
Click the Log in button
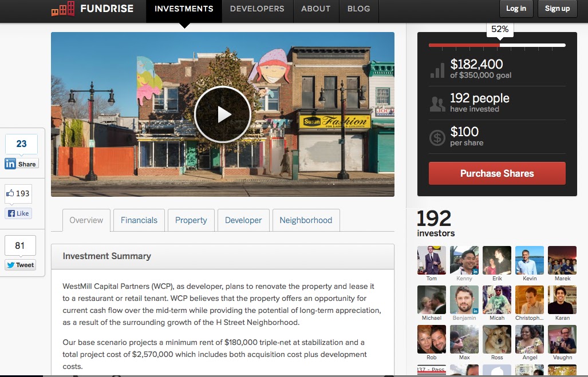(x=516, y=8)
